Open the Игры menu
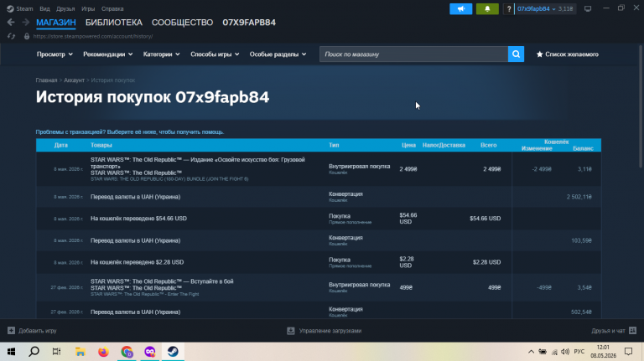This screenshot has height=361, width=644. (88, 8)
